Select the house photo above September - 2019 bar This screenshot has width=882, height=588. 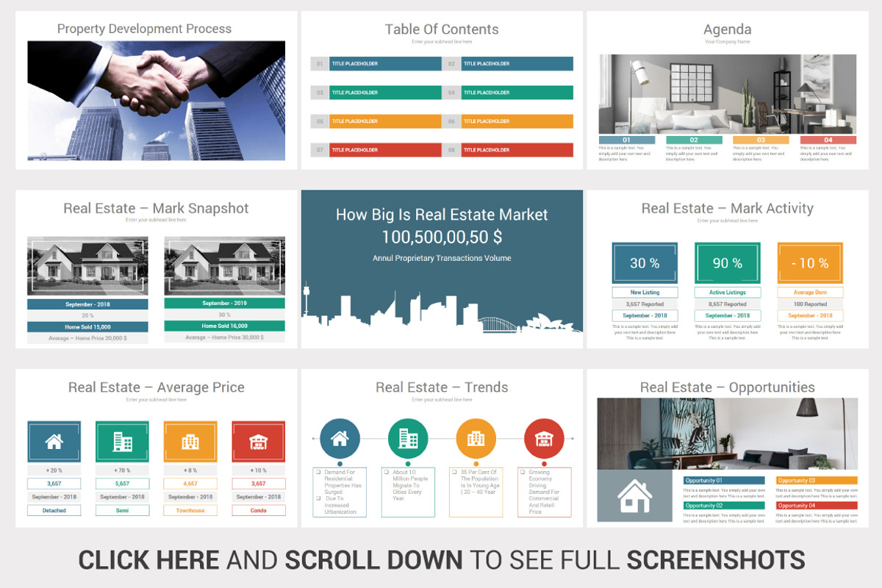click(x=224, y=266)
